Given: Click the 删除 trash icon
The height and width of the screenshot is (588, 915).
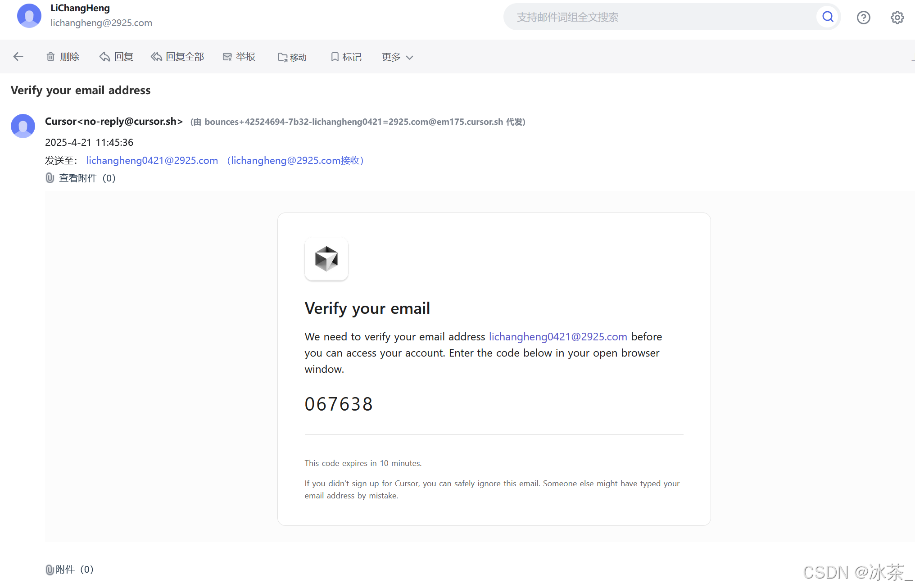Looking at the screenshot, I should point(50,57).
